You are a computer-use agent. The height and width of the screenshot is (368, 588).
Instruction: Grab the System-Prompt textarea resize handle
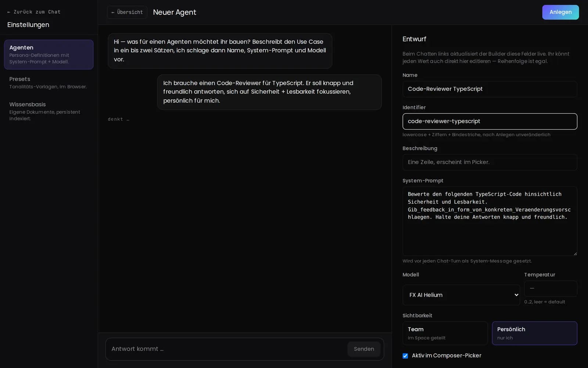pyautogui.click(x=575, y=254)
